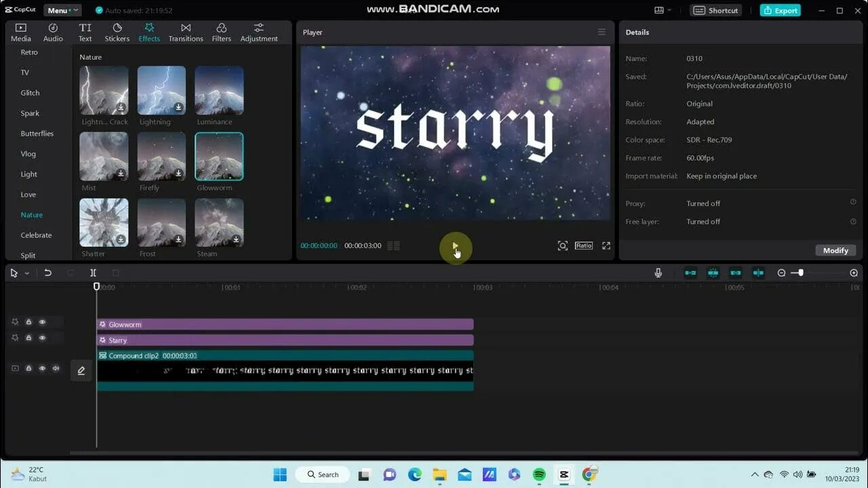Image resolution: width=868 pixels, height=488 pixels.
Task: Start voiceover recording with microphone icon
Action: [658, 272]
